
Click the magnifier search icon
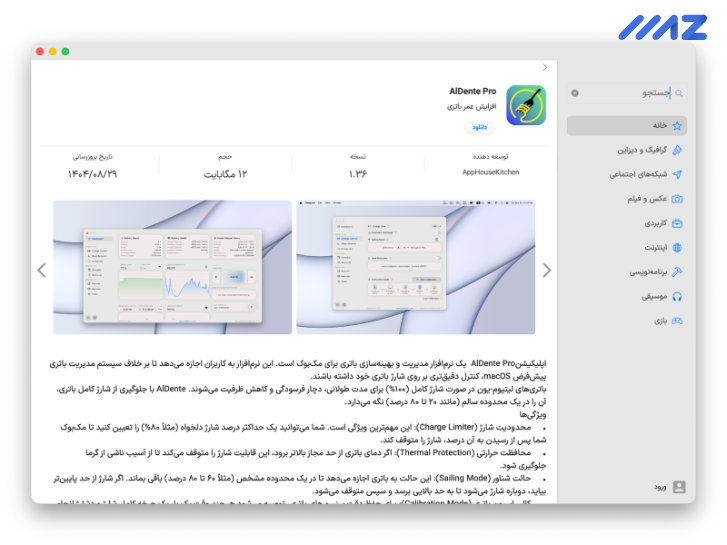coord(679,93)
